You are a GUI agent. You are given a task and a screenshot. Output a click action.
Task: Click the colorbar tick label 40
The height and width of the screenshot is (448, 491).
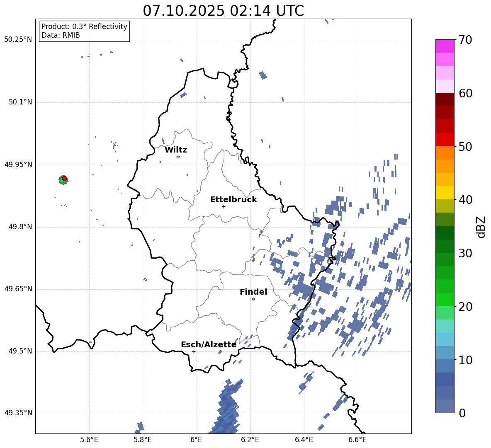tap(465, 200)
